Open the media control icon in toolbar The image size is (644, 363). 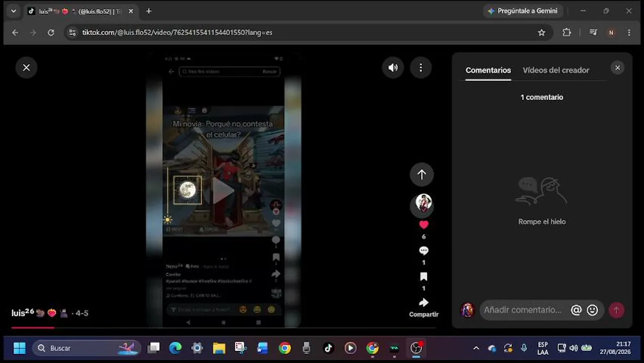point(593,32)
